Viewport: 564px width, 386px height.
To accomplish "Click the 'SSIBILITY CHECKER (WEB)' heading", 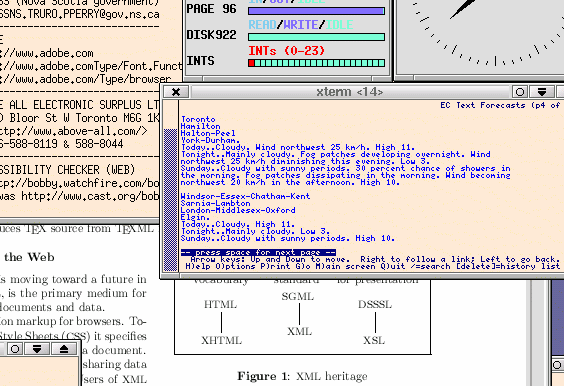I will tap(68, 170).
